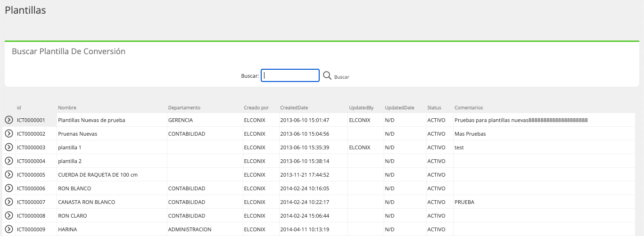644x236 pixels.
Task: Click CONTABILIDAD cell in Pruenas Nuevas row
Action: [205, 134]
